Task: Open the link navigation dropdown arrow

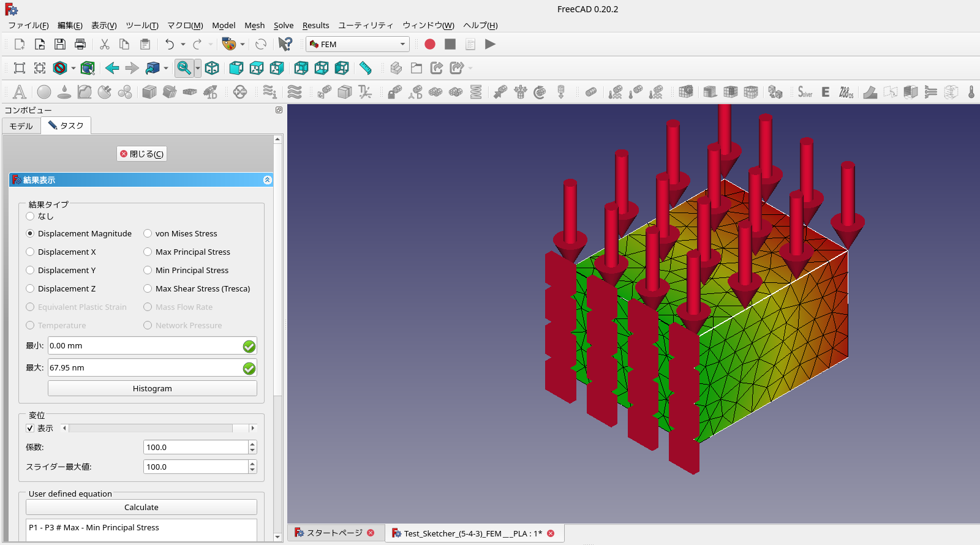Action: tap(166, 68)
